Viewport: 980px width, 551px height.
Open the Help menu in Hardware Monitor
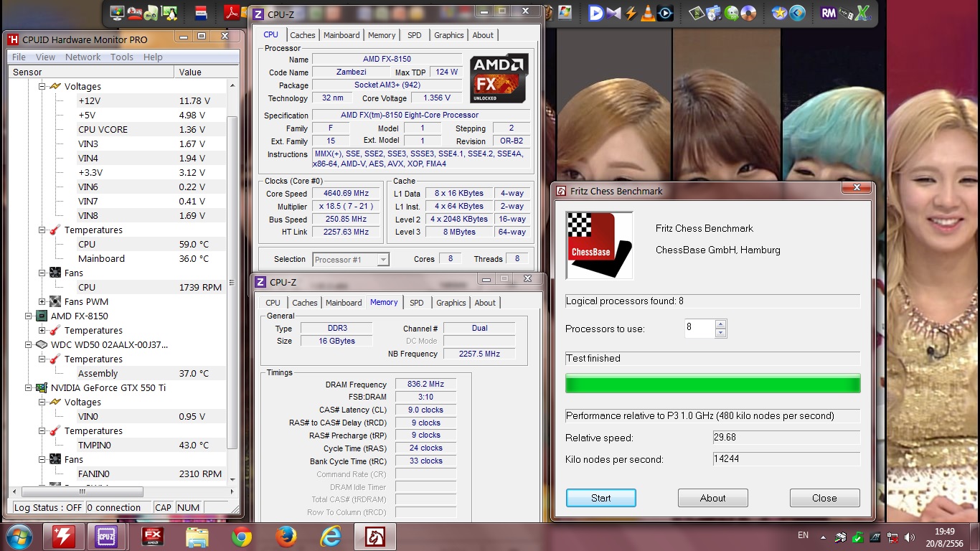pos(153,57)
